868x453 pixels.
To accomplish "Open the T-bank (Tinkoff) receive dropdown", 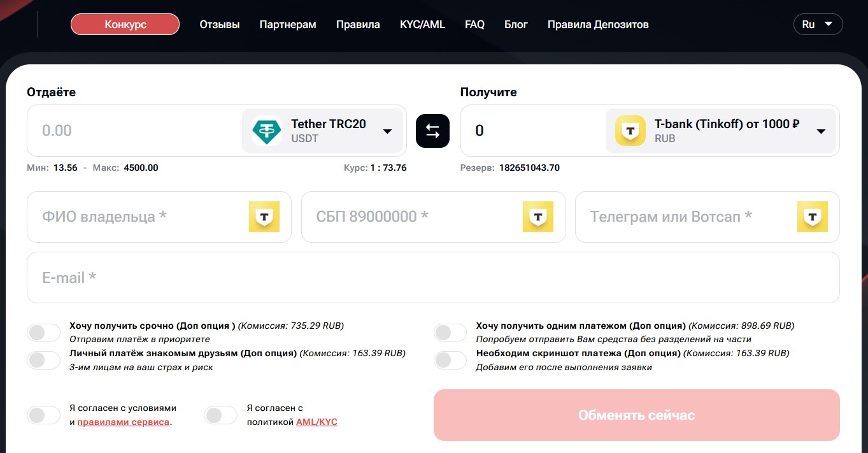I will (x=721, y=131).
